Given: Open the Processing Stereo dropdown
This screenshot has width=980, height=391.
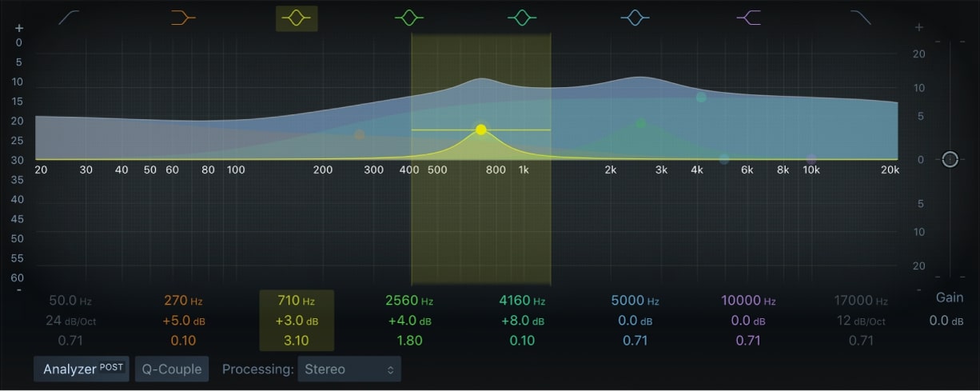Looking at the screenshot, I should 349,369.
